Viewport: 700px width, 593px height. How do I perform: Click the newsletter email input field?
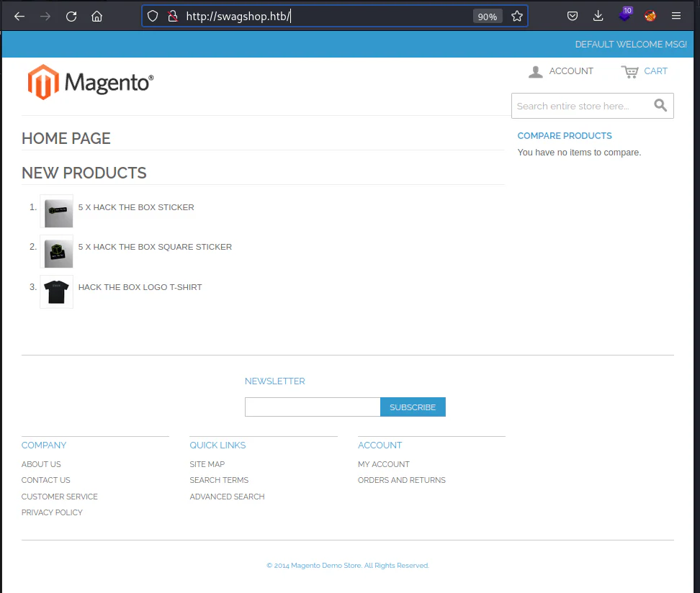(313, 407)
